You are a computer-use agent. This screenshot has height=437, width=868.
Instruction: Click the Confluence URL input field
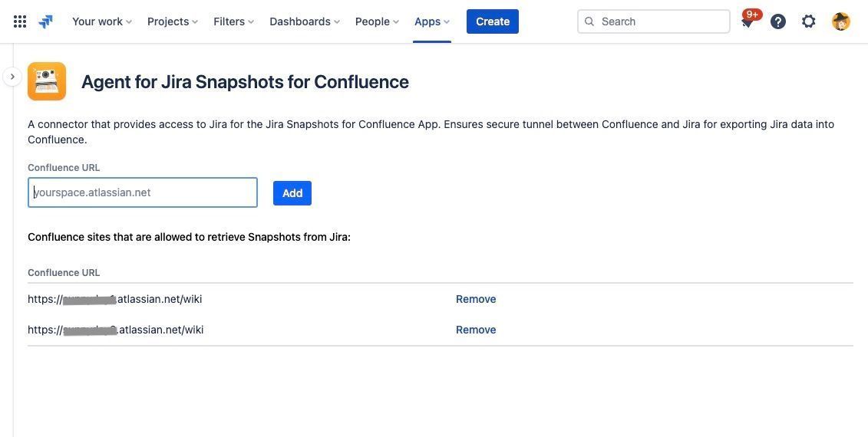point(143,192)
